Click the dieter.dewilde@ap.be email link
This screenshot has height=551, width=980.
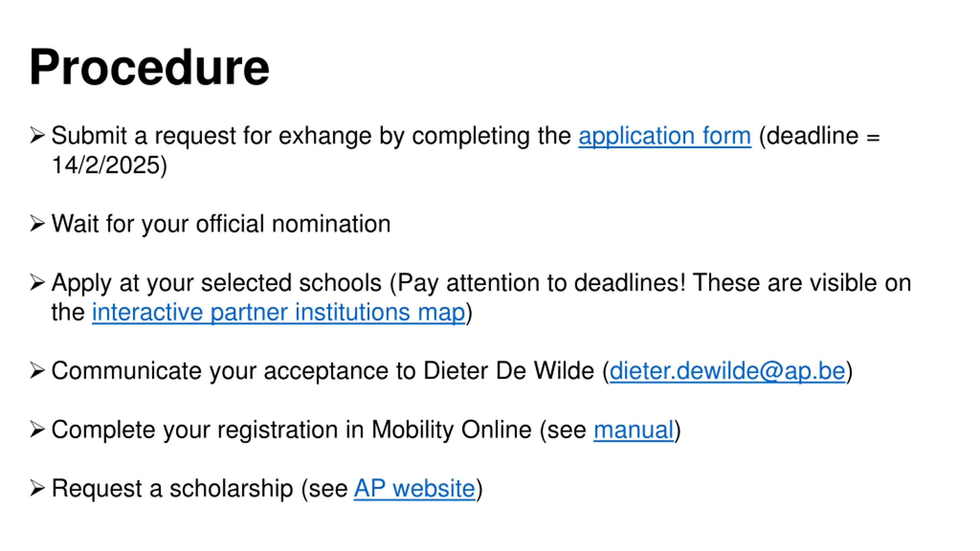coord(727,371)
